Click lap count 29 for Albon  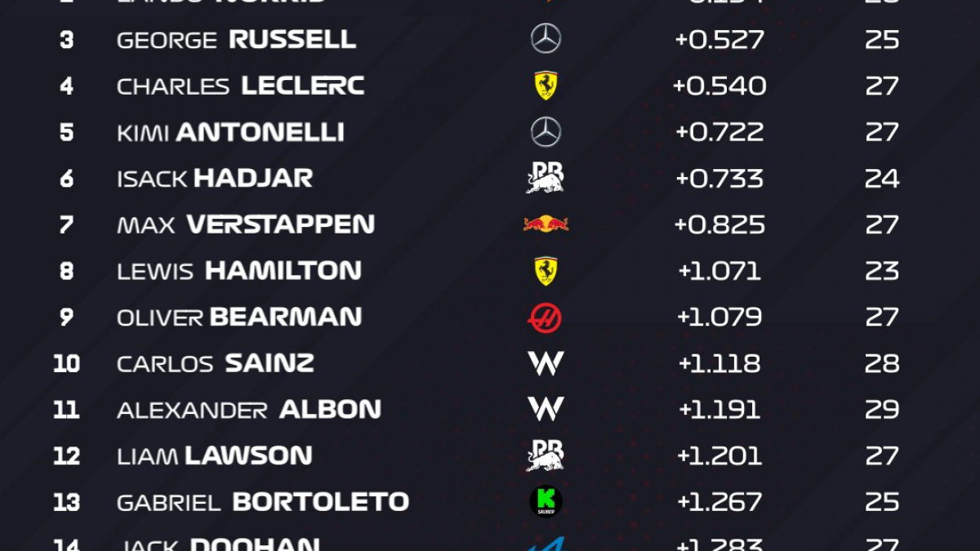[882, 410]
